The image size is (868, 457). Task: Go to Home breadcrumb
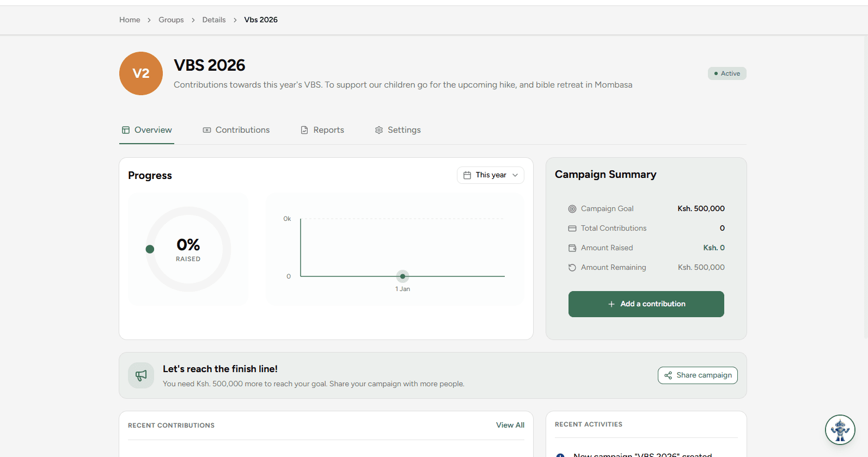tap(130, 20)
